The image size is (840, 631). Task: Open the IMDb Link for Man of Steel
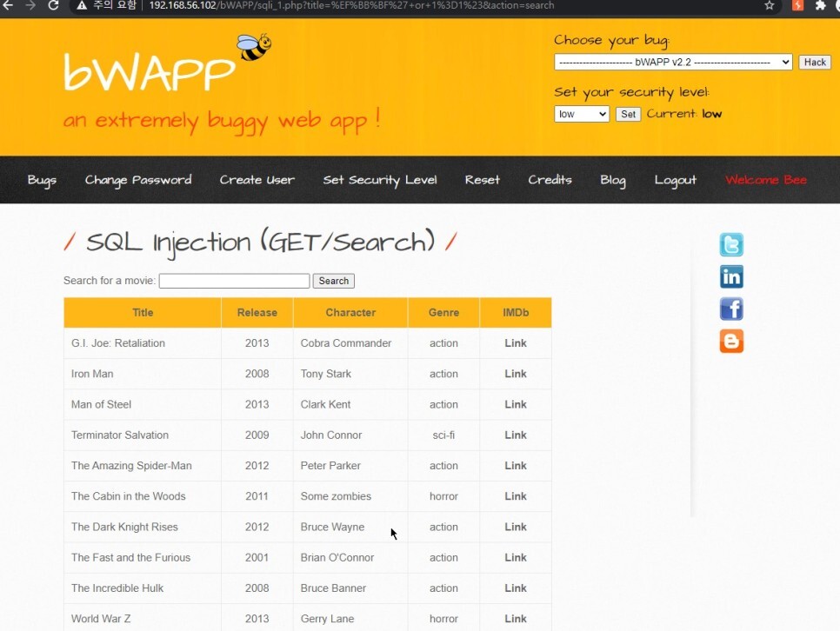516,404
